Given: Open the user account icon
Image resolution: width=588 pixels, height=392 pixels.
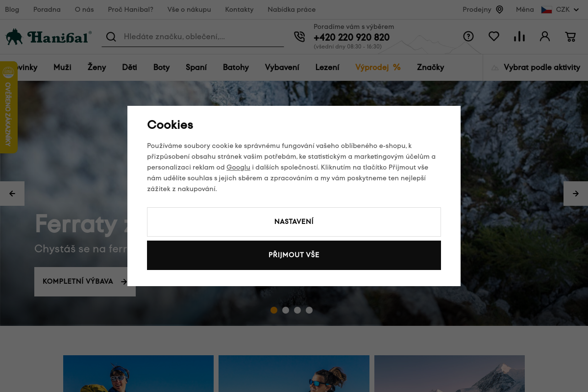Looking at the screenshot, I should [545, 36].
